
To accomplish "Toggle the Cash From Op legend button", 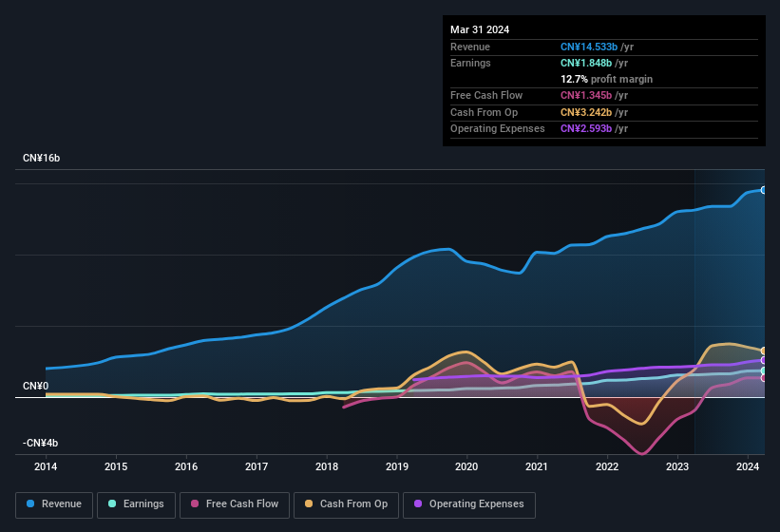I will pos(346,504).
